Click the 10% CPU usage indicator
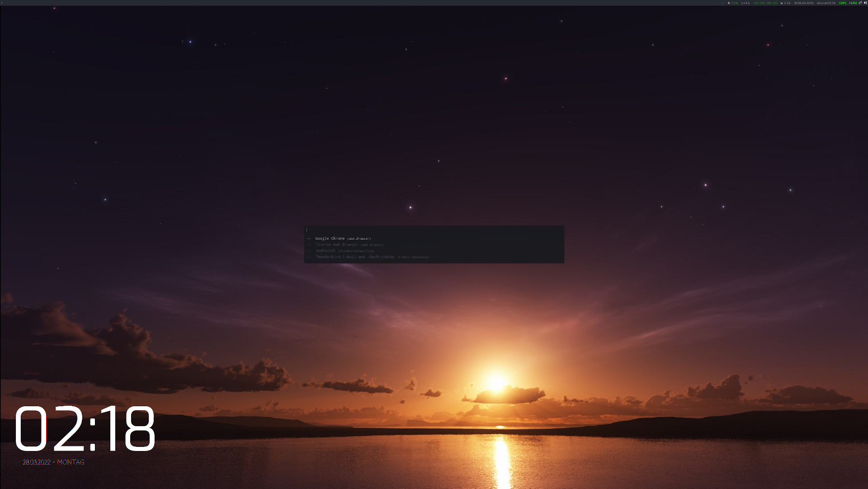Image resolution: width=868 pixels, height=489 pixels. coord(733,3)
